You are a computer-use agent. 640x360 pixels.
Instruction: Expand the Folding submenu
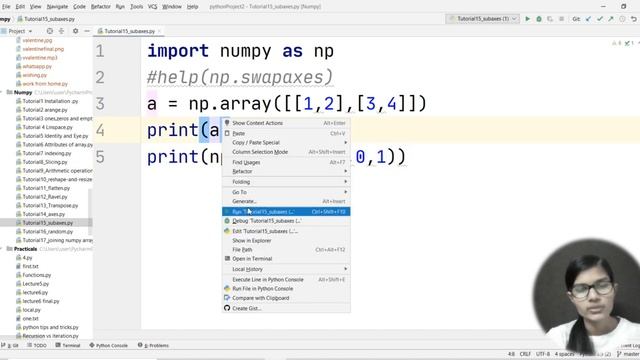click(x=286, y=182)
